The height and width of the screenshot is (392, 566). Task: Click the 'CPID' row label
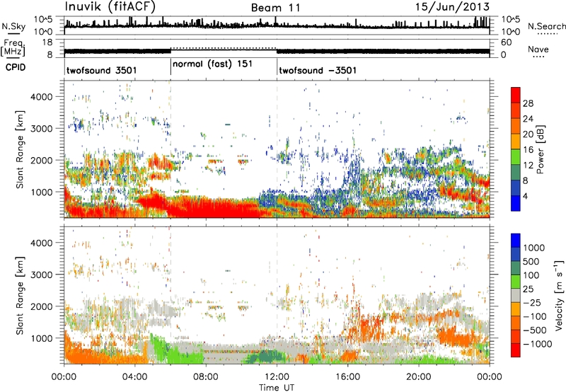point(16,67)
